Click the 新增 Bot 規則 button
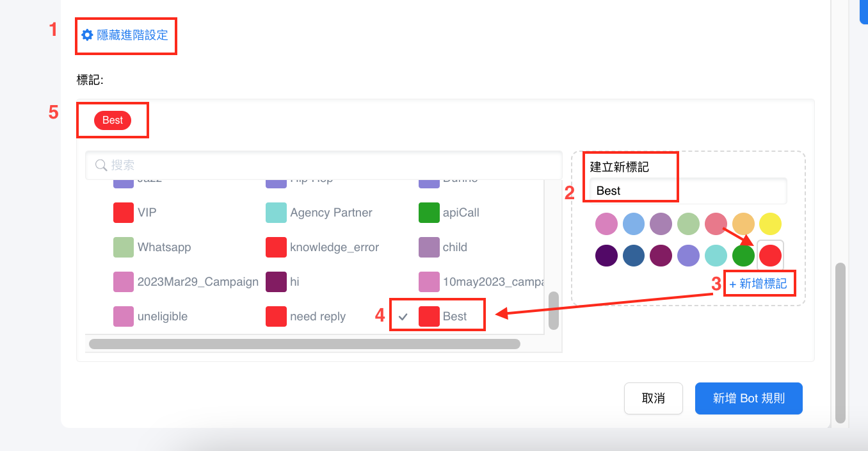This screenshot has height=451, width=868. click(748, 398)
